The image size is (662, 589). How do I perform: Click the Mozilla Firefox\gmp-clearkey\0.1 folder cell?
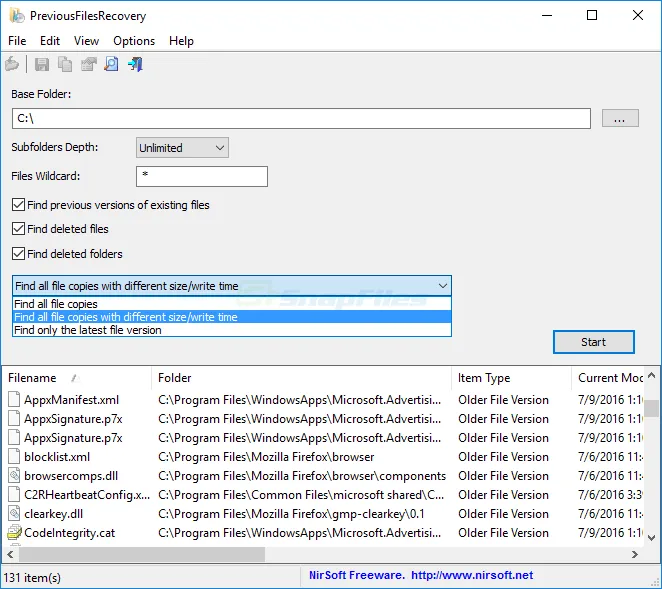[291, 514]
